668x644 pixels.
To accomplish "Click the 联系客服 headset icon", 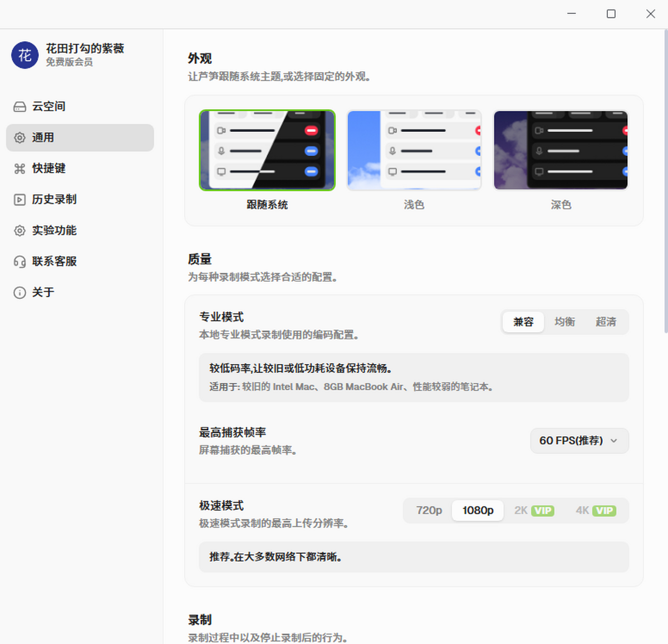I will click(x=19, y=262).
